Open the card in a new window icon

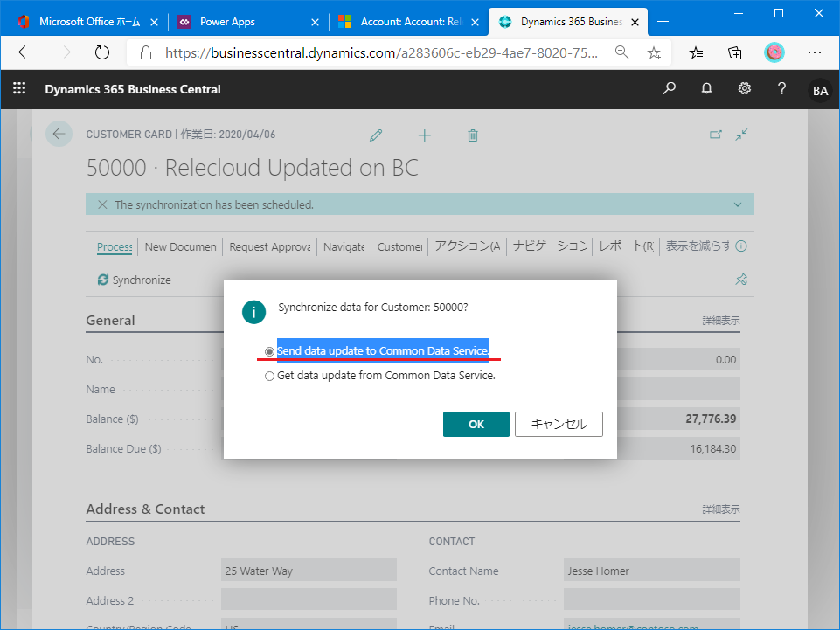tap(716, 135)
